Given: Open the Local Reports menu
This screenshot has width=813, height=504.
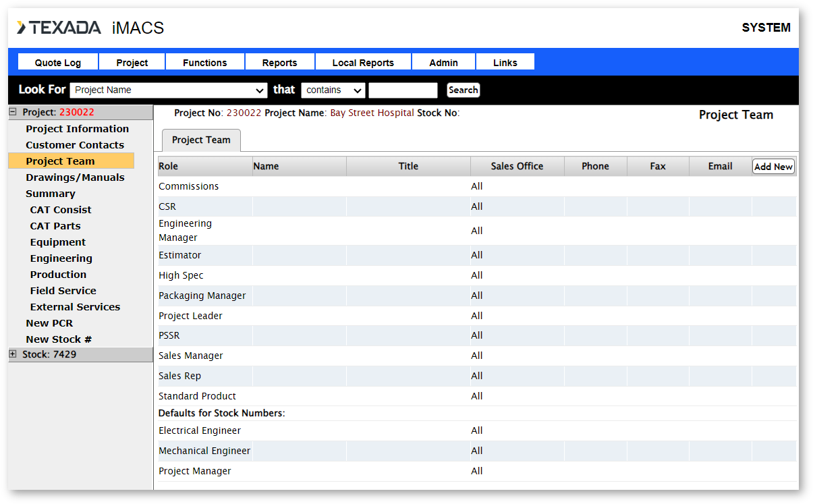Looking at the screenshot, I should pos(363,63).
